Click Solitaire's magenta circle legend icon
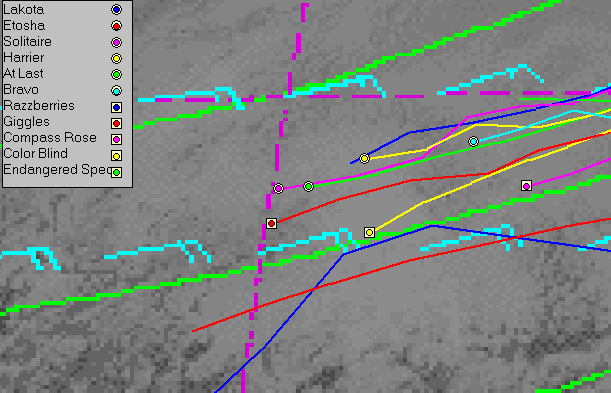 pyautogui.click(x=116, y=42)
